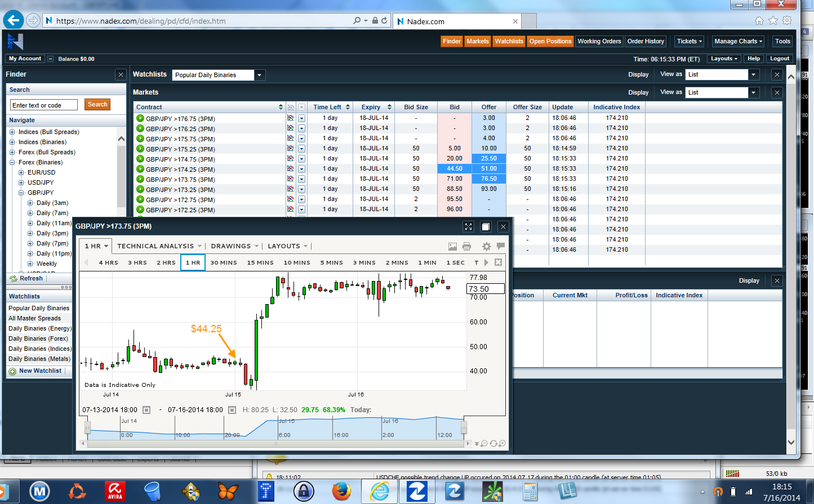Open the chart settings gear
This screenshot has width=814, height=504.
pos(487,246)
